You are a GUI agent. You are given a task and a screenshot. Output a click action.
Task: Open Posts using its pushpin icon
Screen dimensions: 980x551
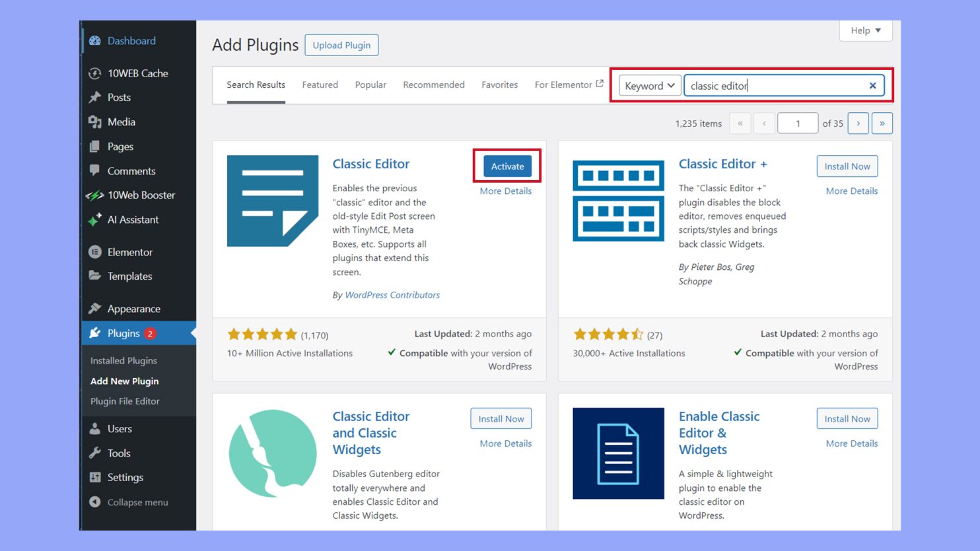95,97
